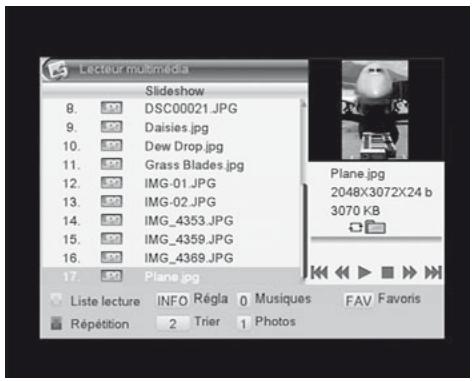Click the FAV key button

pyautogui.click(x=358, y=301)
